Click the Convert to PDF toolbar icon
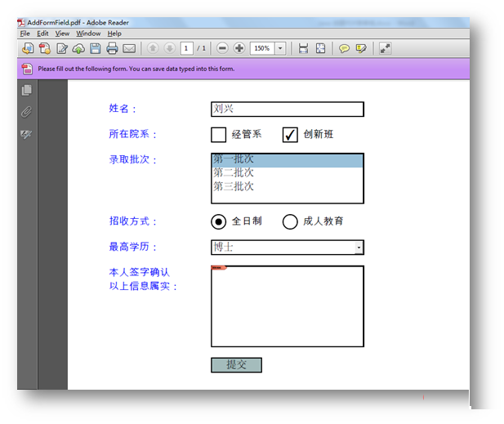Image resolution: width=504 pixels, height=424 pixels. (x=45, y=48)
